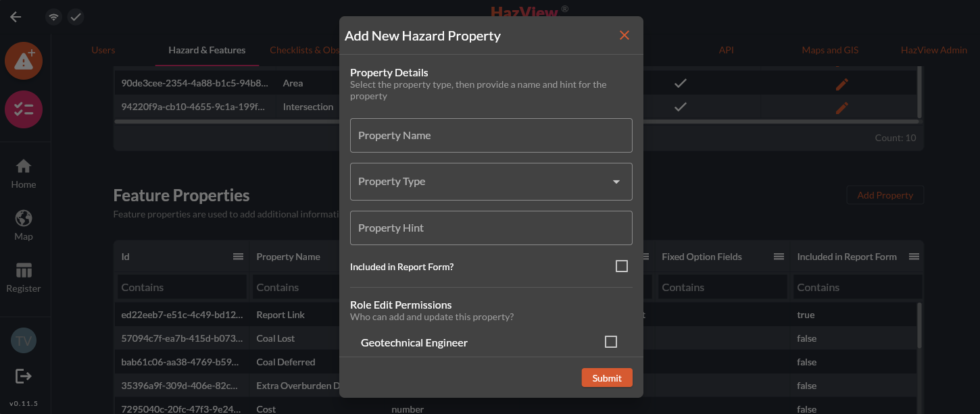Click the back arrow icon
This screenshot has width=980, height=414.
tap(16, 17)
